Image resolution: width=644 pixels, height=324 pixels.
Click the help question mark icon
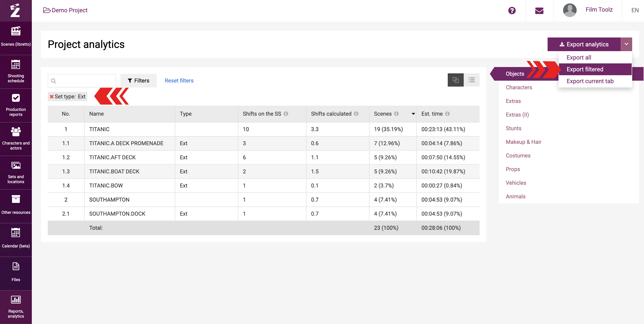pyautogui.click(x=512, y=10)
